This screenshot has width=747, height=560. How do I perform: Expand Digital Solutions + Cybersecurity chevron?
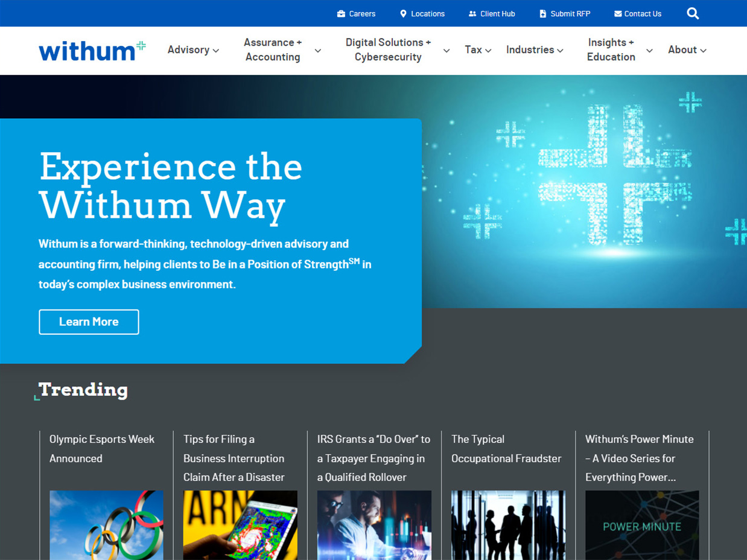[447, 51]
